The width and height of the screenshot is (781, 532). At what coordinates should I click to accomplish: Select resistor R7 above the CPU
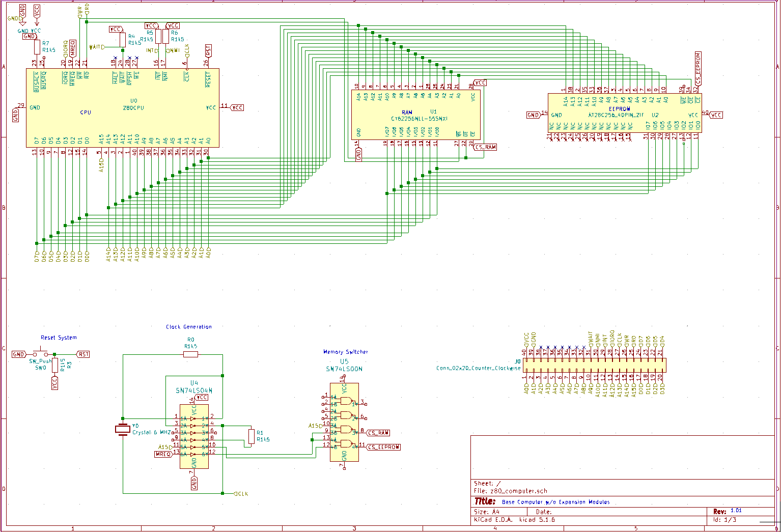pyautogui.click(x=37, y=47)
